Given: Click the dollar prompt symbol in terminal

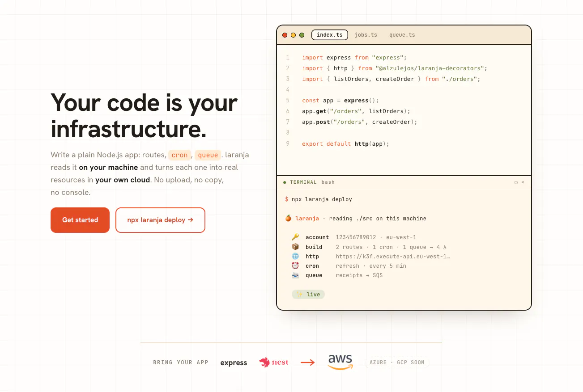Looking at the screenshot, I should (286, 199).
